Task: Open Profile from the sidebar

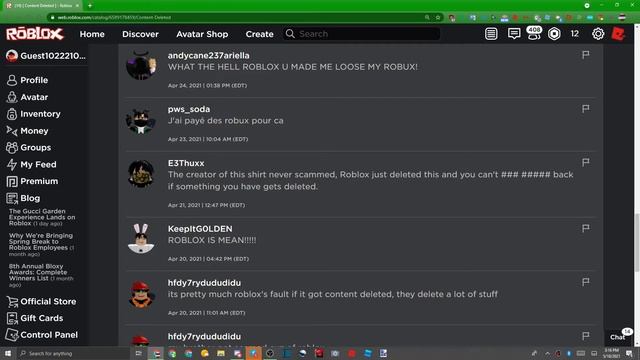Action: tap(27, 80)
